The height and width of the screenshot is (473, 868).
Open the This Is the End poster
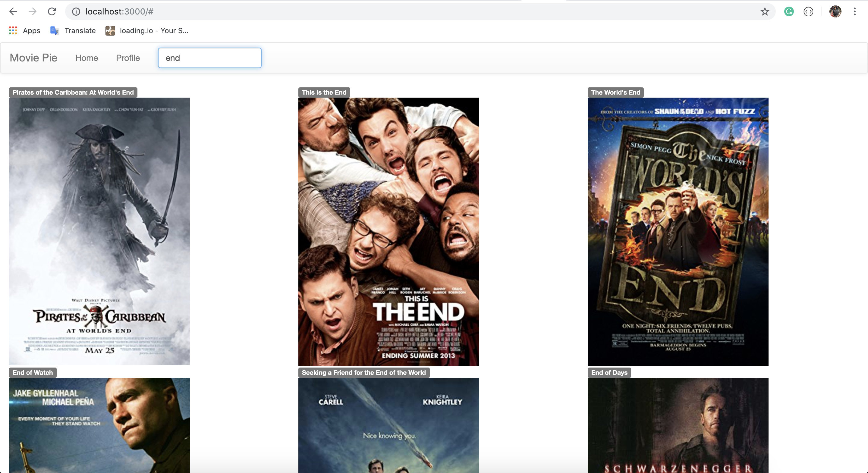click(388, 231)
